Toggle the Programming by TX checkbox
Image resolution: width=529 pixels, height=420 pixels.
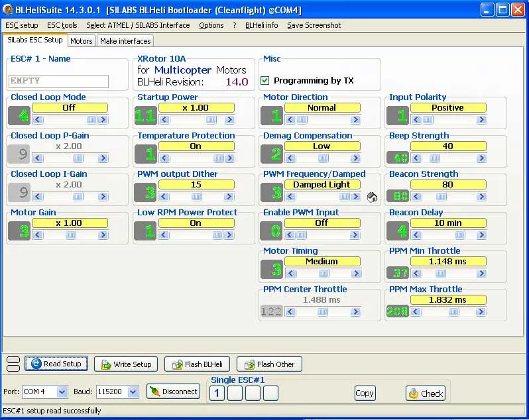(265, 81)
